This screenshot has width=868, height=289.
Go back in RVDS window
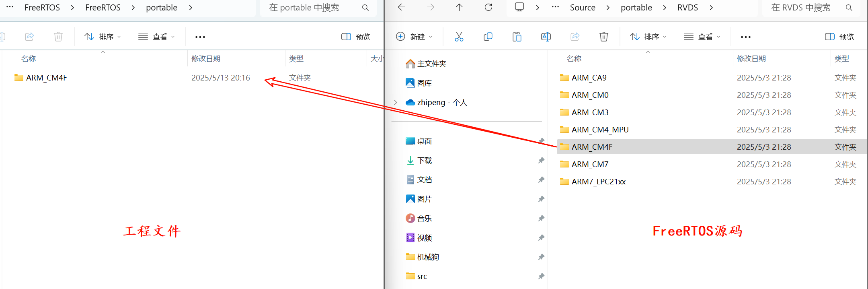pos(401,7)
